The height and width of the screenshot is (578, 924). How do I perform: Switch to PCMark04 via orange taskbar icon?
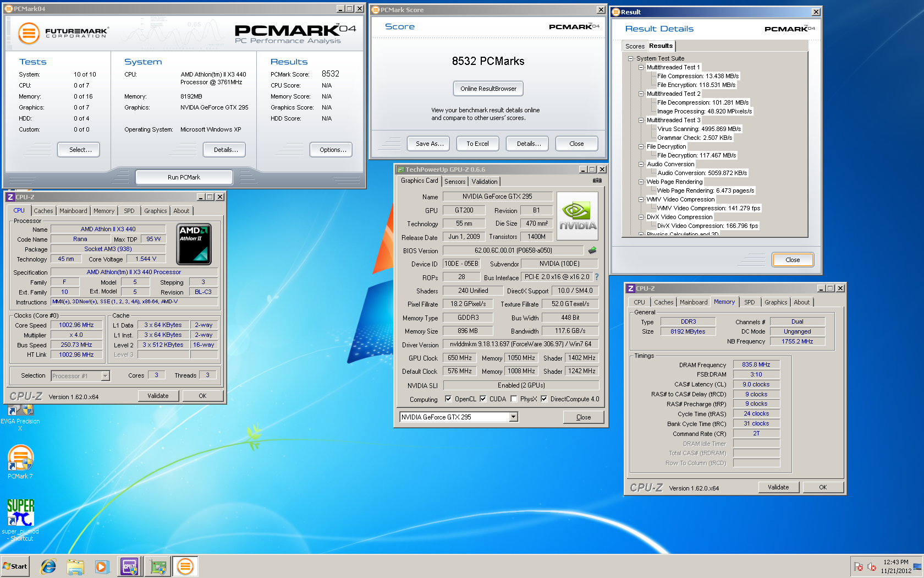pos(185,566)
